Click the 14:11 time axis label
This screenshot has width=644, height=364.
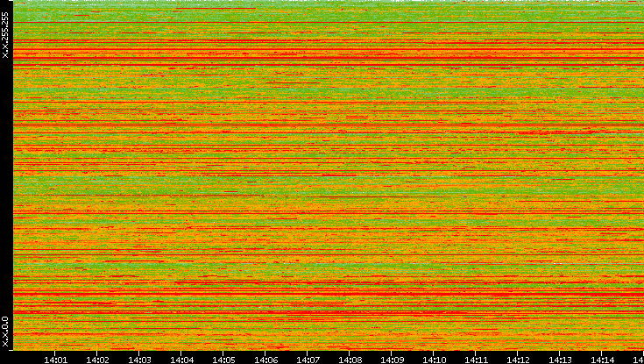476,360
